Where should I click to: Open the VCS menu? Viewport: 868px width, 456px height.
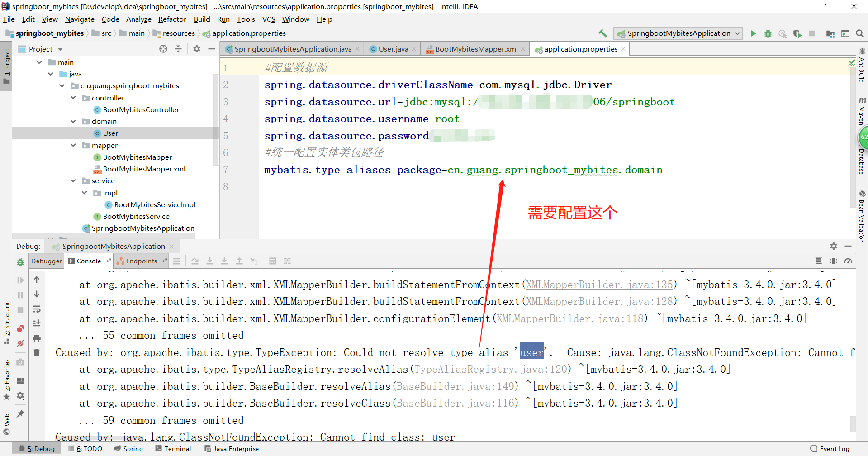click(x=269, y=19)
